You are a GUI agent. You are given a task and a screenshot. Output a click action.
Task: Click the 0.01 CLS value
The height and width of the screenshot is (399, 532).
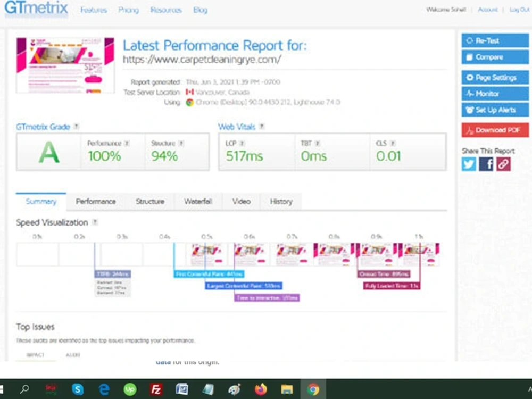click(388, 156)
